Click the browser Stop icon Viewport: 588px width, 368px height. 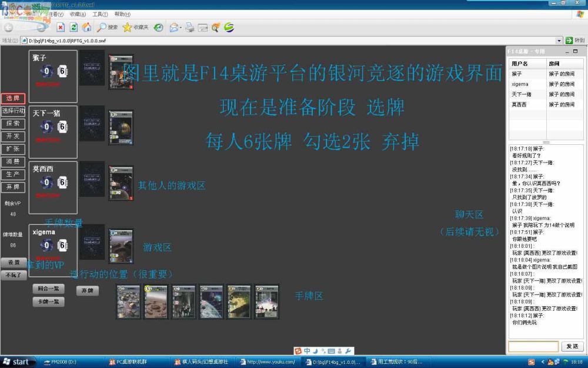coord(61,28)
